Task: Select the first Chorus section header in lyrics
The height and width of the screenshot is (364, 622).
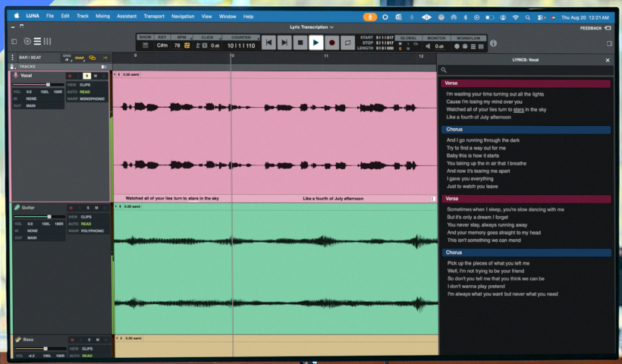Action: tap(526, 129)
